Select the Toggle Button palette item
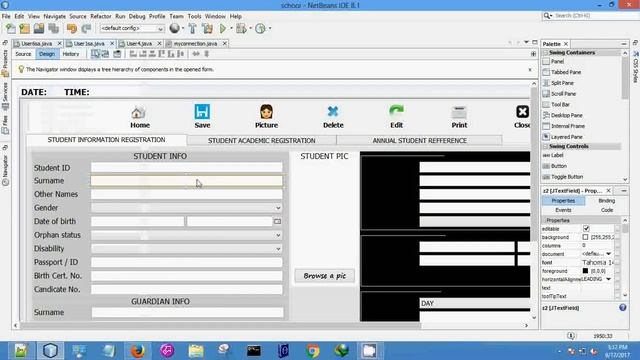This screenshot has height=360, width=640. tap(567, 177)
